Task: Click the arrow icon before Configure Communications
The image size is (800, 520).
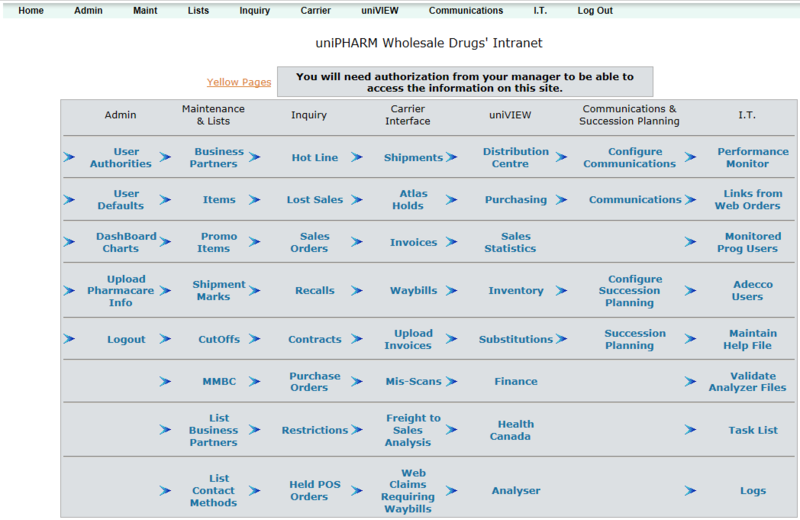Action: (561, 157)
